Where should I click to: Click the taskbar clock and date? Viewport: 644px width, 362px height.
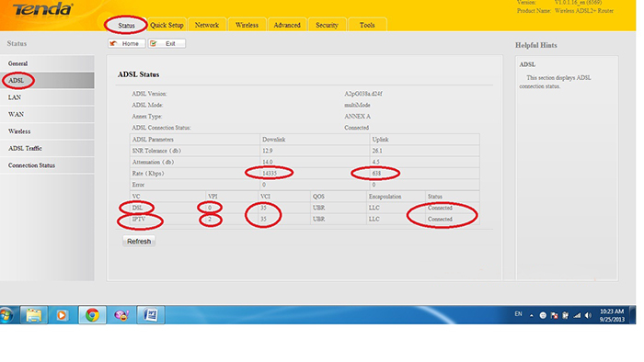pyautogui.click(x=612, y=315)
